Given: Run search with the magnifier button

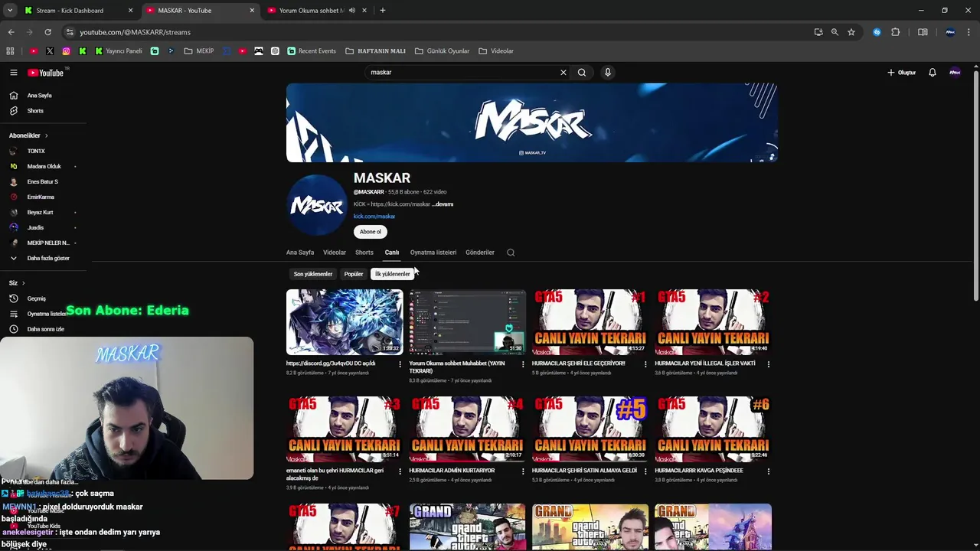Looking at the screenshot, I should 582,73.
